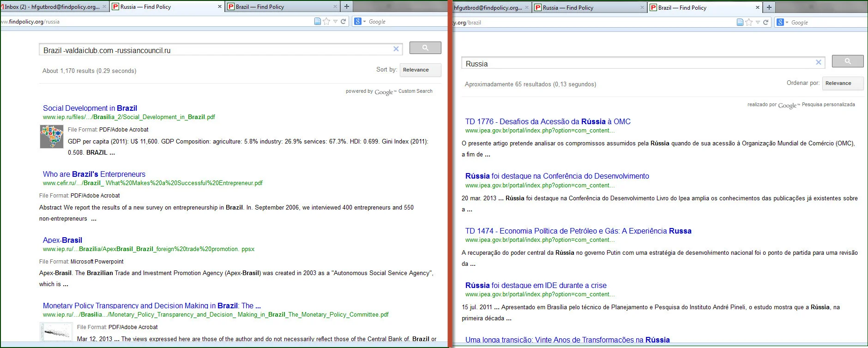Open Rússia foi destaque em IDE result
The height and width of the screenshot is (348, 868).
[x=536, y=285]
